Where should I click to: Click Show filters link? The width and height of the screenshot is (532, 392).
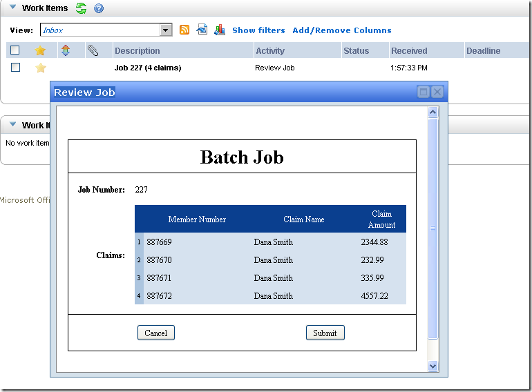258,30
